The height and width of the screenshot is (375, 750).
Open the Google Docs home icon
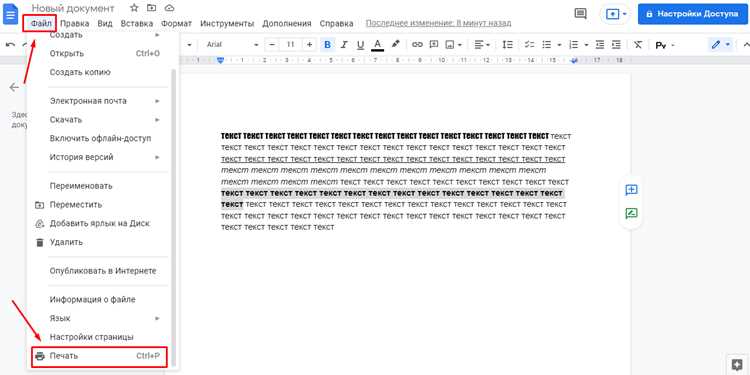(x=10, y=13)
